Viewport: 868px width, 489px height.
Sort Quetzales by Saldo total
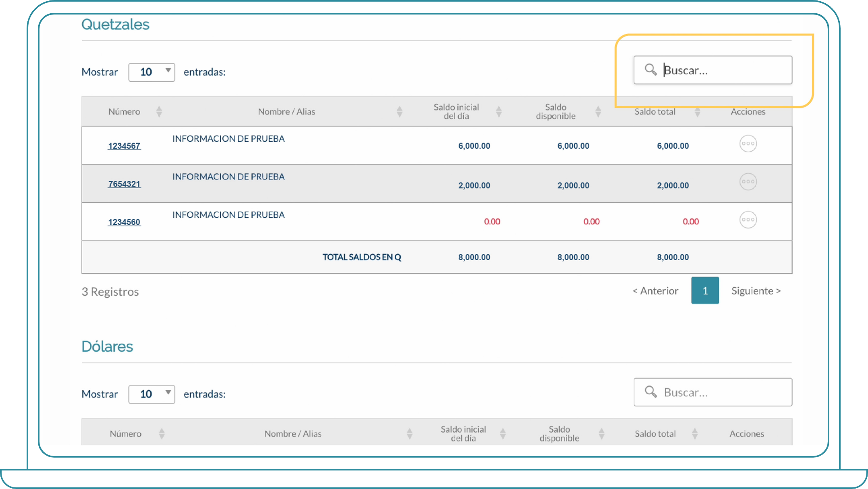click(x=698, y=112)
